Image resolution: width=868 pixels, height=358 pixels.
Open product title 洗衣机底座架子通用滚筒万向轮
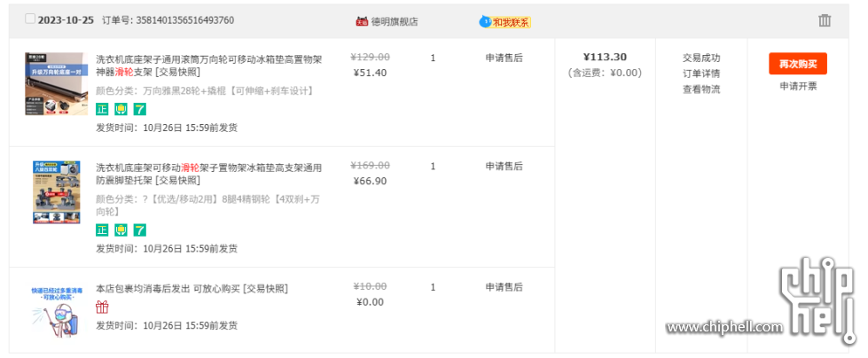coord(208,66)
